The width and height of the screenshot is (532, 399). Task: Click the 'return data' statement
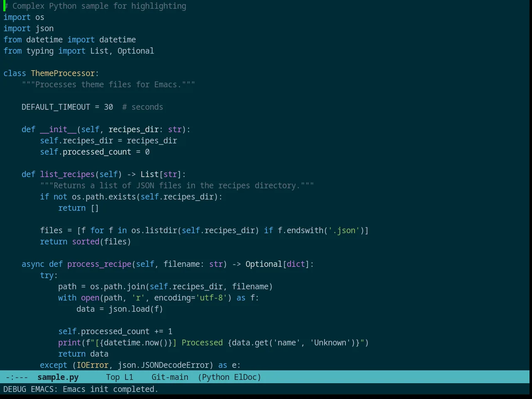point(83,354)
